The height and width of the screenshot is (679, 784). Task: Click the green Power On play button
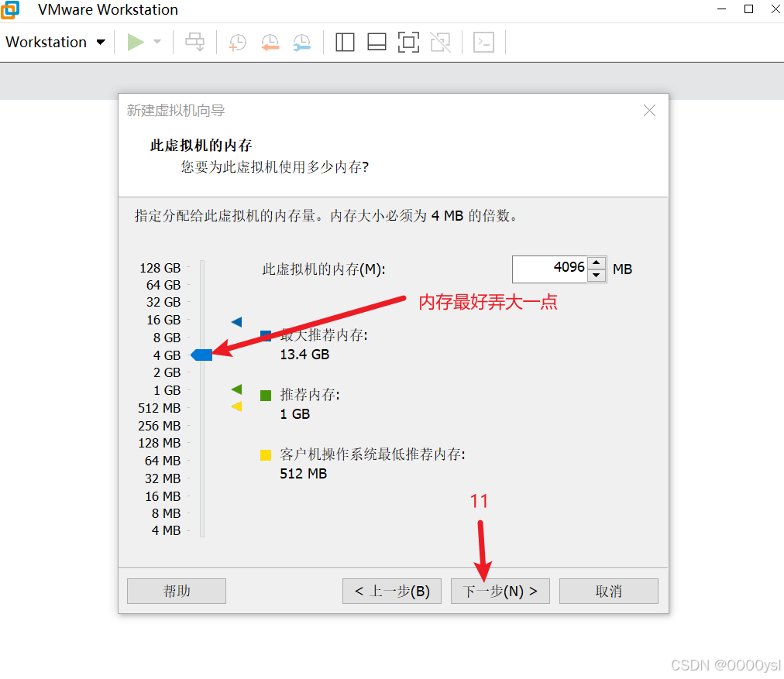(135, 42)
